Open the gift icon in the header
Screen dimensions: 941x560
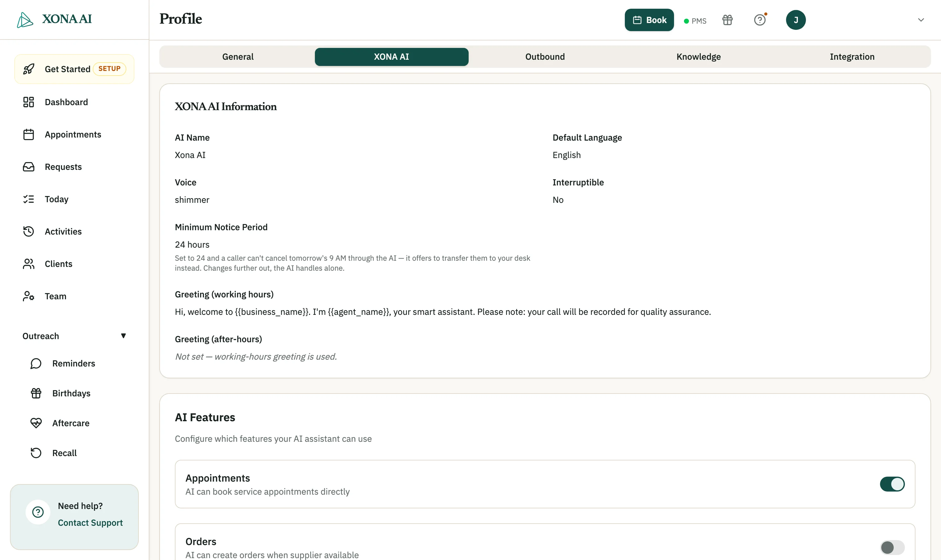click(x=727, y=20)
